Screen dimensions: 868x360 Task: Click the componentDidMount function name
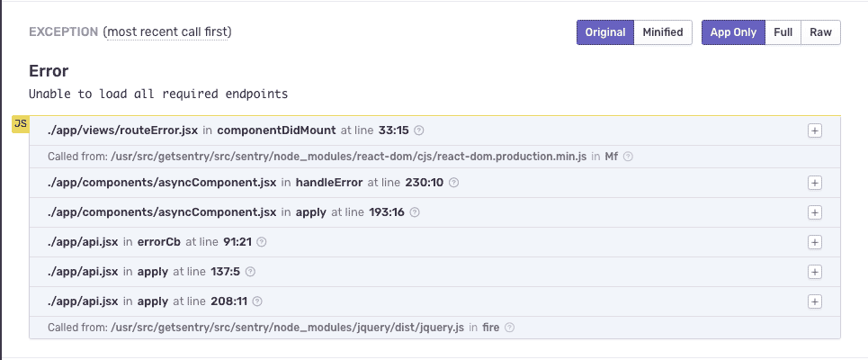coord(276,130)
